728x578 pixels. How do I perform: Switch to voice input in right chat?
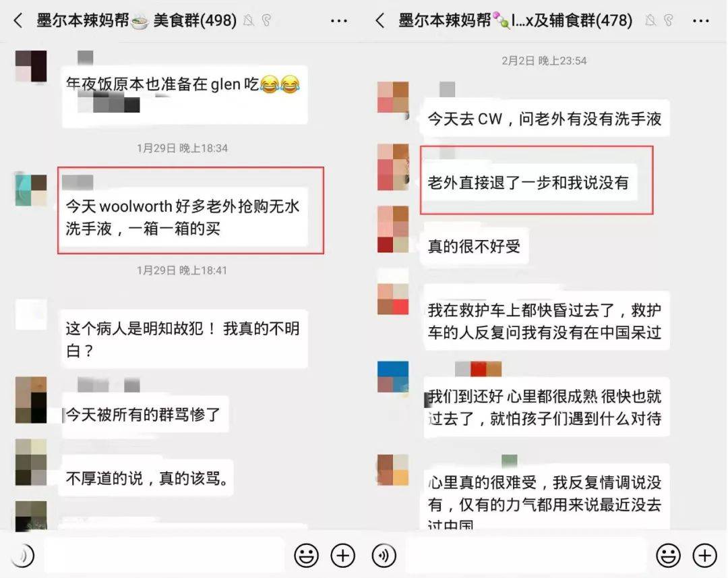click(x=384, y=555)
